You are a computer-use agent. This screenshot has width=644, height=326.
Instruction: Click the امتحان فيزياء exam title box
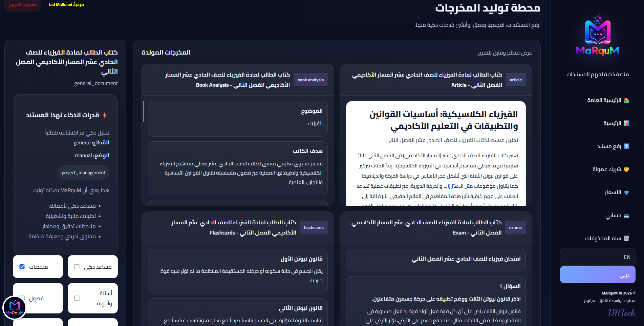[436, 260]
